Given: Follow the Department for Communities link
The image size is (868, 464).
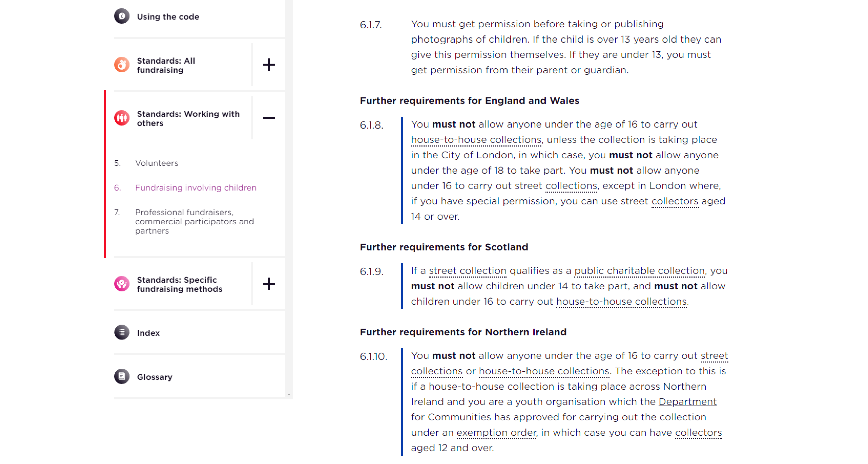Looking at the screenshot, I should [x=564, y=409].
